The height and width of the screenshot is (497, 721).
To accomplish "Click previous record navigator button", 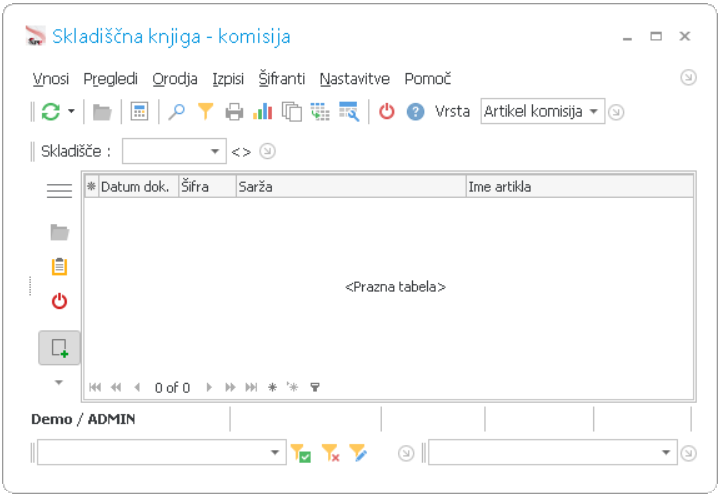I will coord(137,387).
